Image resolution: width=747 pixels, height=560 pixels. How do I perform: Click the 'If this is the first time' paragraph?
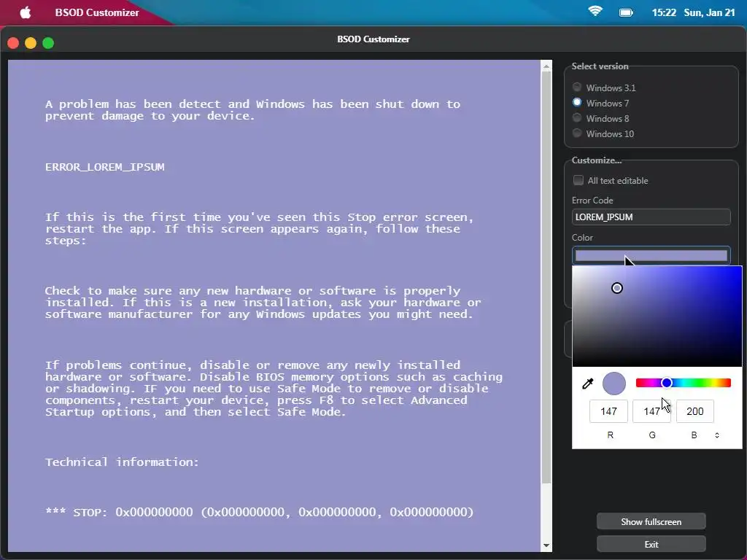260,228
